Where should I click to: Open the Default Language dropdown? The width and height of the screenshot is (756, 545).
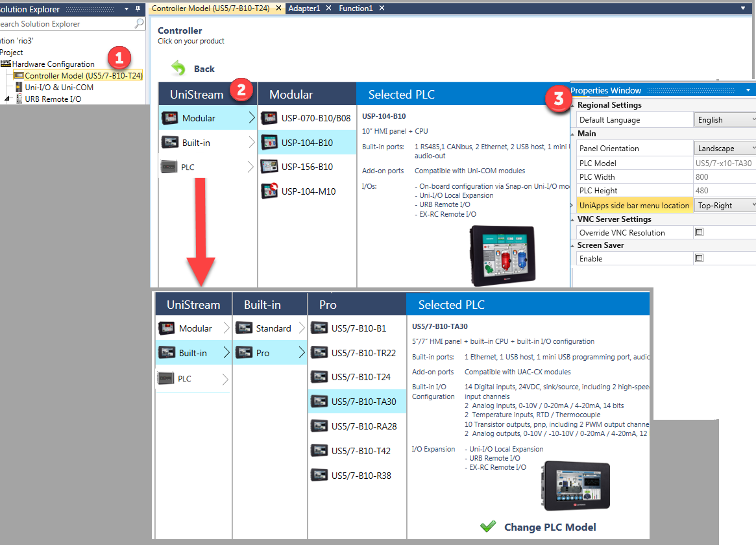pyautogui.click(x=725, y=120)
